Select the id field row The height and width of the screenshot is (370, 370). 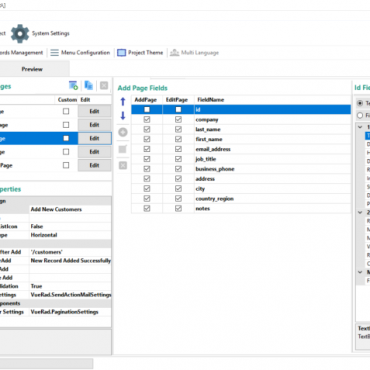241,110
